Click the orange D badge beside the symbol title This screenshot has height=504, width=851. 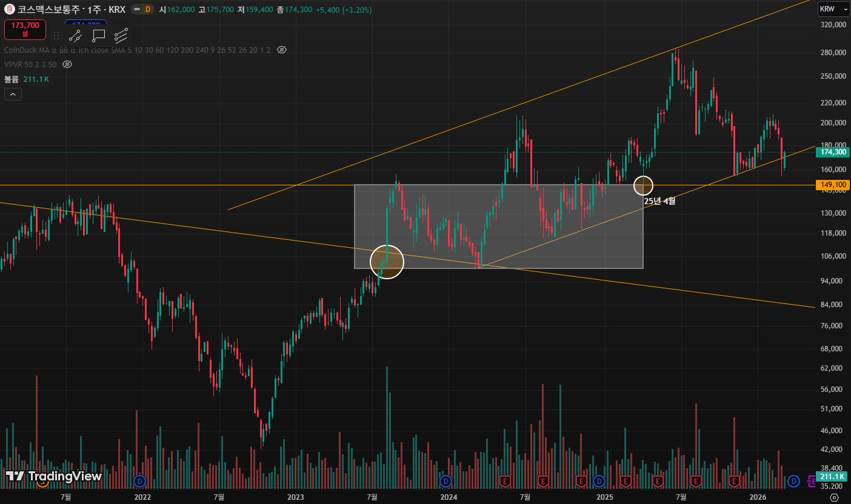[x=148, y=10]
